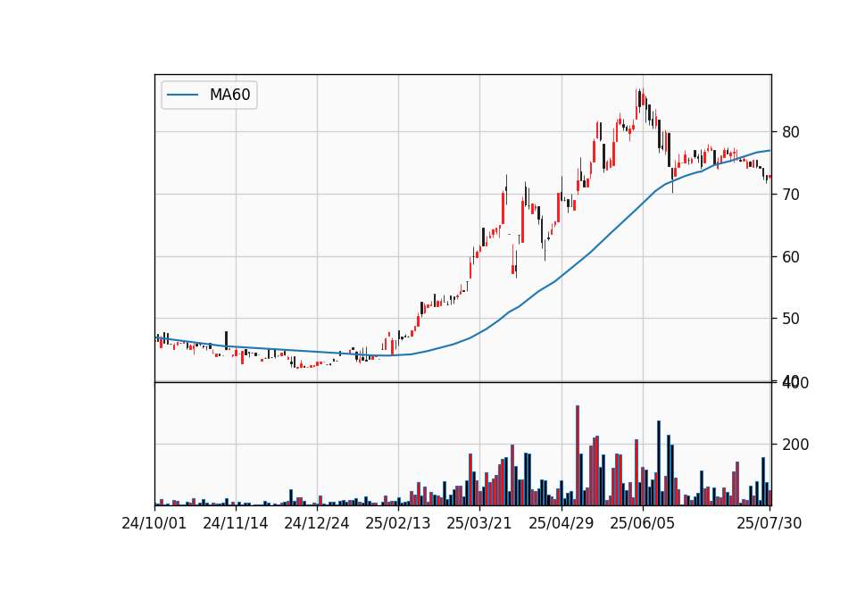Click the volume axis value 200

tap(795, 445)
